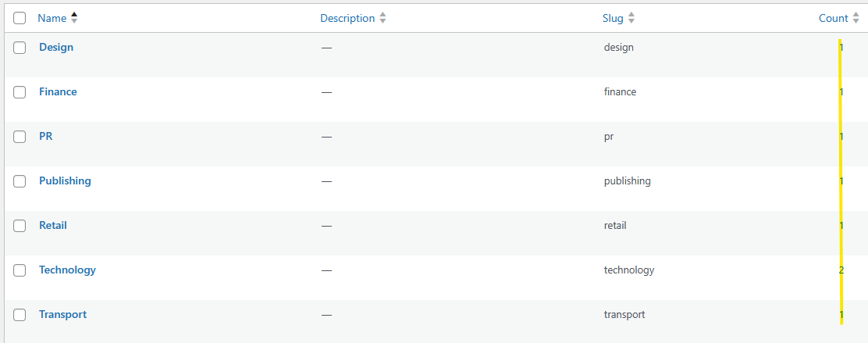Screen dimensions: 868x343
Task: Click the Transport category name
Action: point(62,314)
